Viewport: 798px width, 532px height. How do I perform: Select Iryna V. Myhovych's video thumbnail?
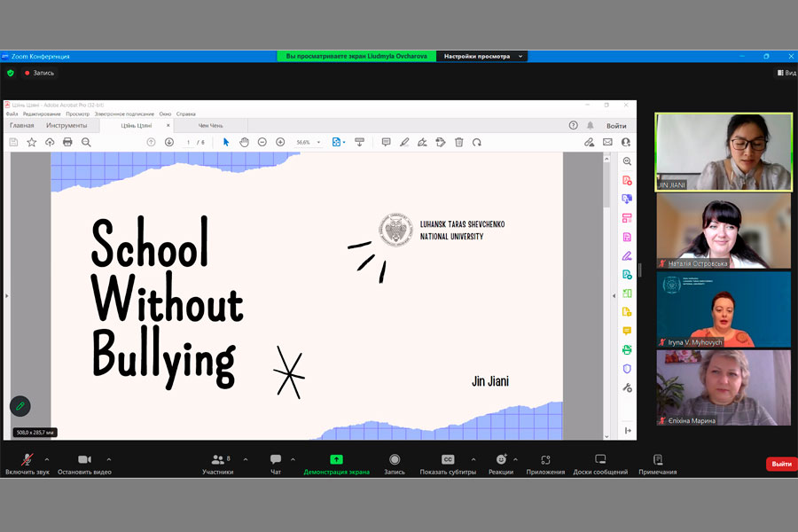[x=723, y=309]
